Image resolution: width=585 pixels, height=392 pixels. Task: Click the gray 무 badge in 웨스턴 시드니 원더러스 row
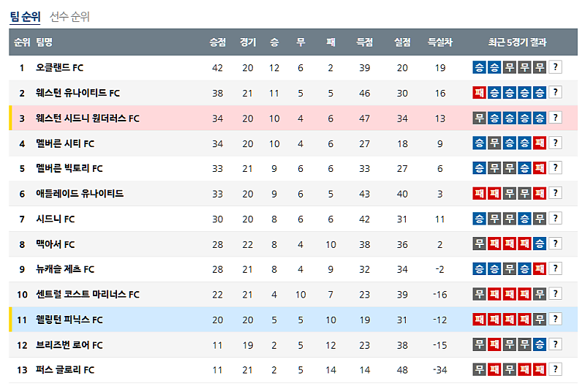click(x=480, y=118)
